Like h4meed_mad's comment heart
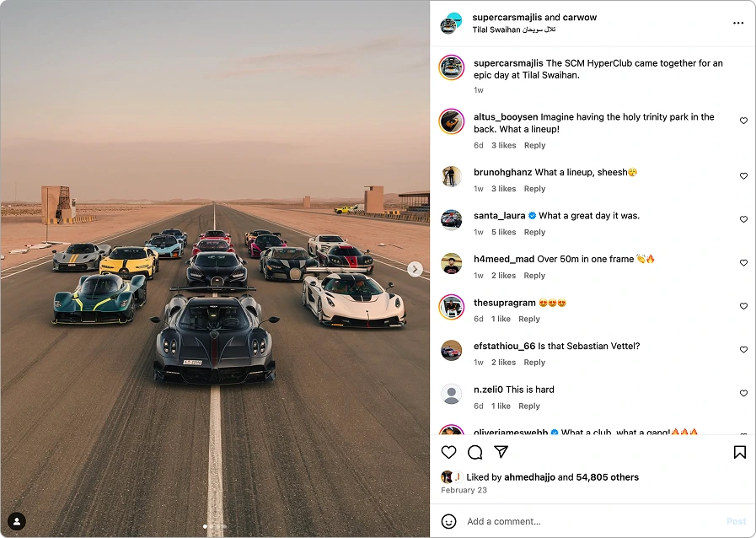 click(x=743, y=263)
